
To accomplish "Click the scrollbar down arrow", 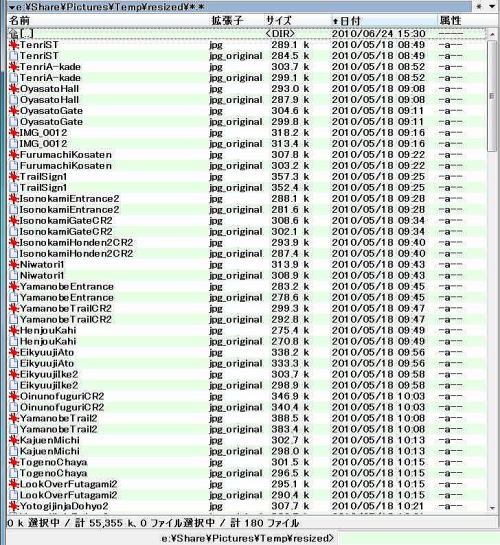I will (492, 508).
